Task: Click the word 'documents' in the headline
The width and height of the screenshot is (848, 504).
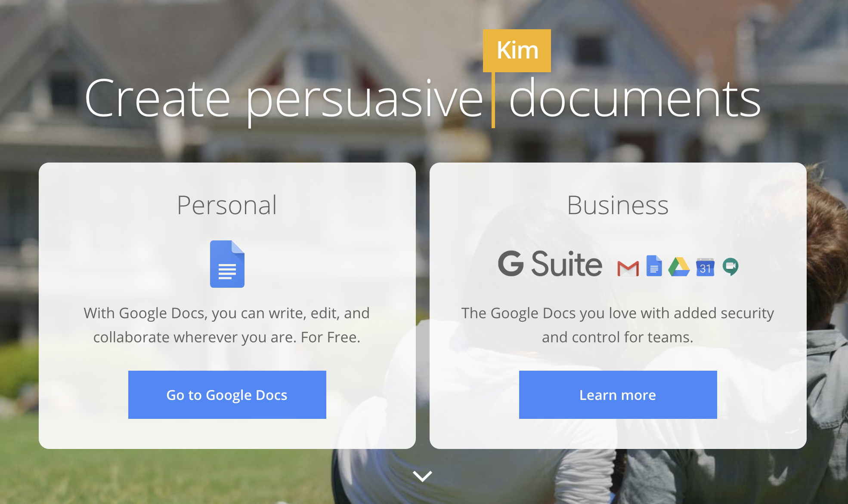Action: 634,100
